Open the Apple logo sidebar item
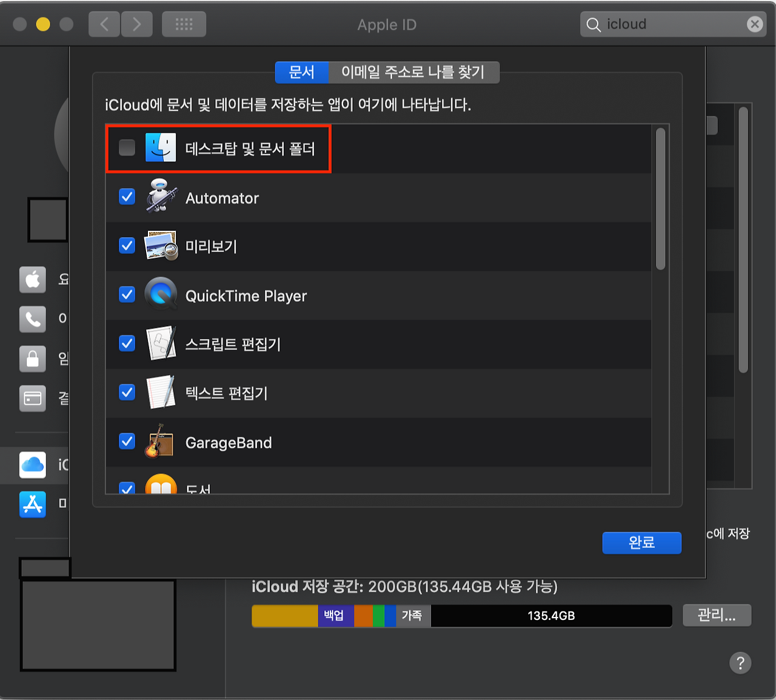 click(x=33, y=279)
